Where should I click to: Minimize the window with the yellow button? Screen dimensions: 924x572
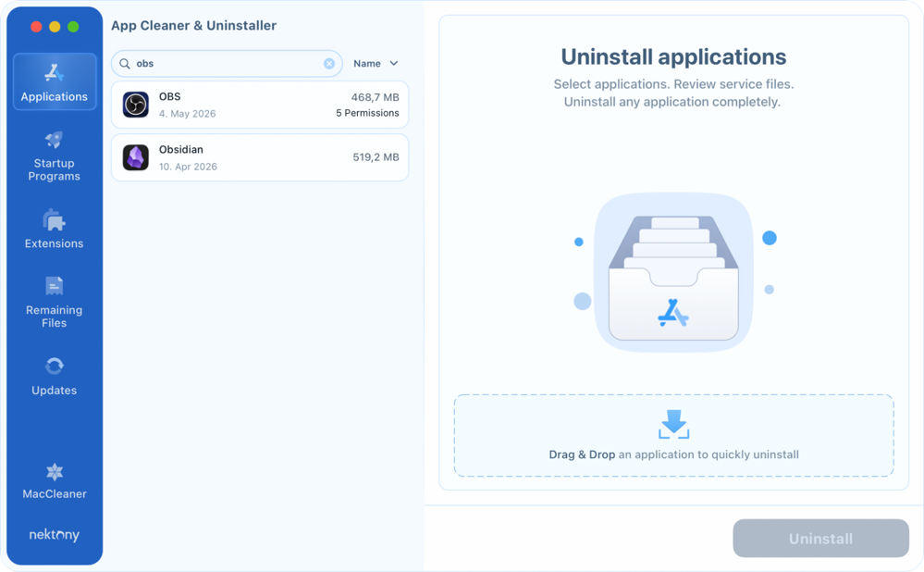55,27
